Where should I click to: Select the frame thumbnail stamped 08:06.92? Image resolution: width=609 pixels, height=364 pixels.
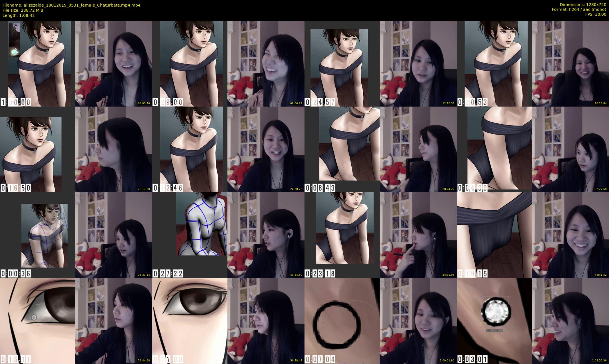(228, 63)
